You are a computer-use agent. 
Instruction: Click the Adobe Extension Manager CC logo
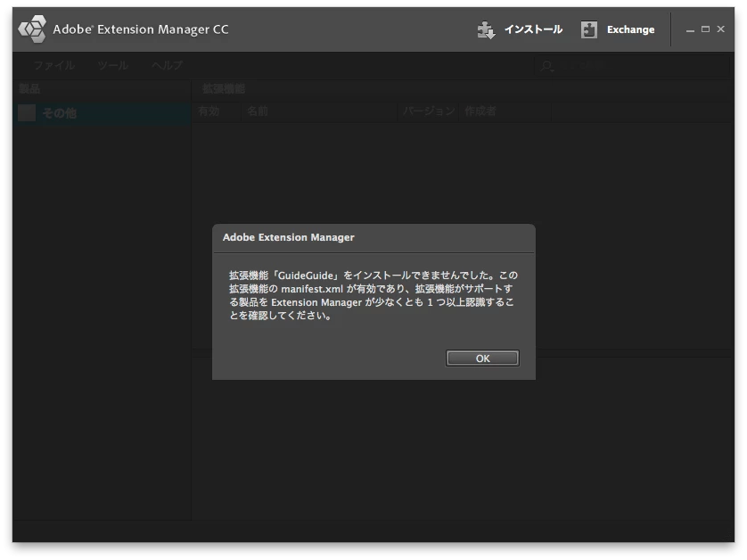tap(32, 29)
